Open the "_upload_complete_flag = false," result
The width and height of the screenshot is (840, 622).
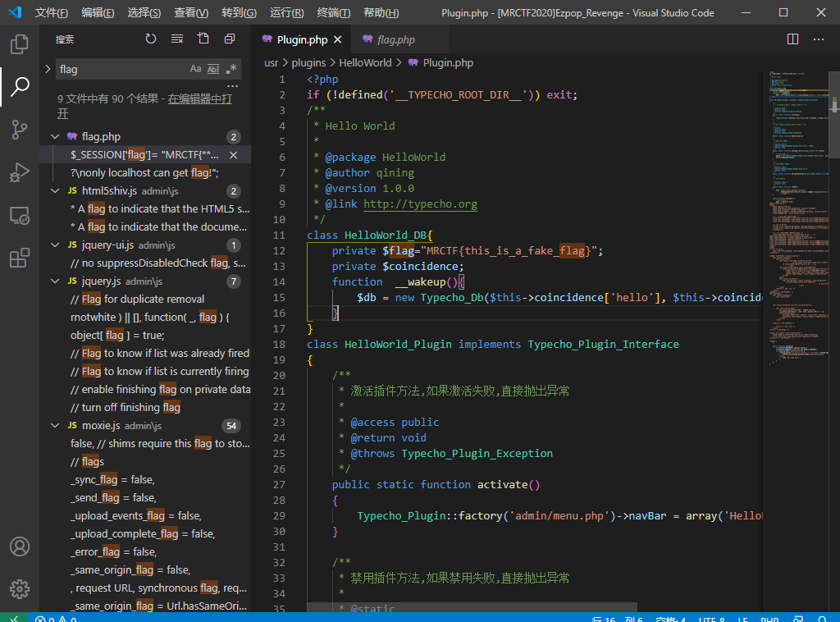(143, 533)
